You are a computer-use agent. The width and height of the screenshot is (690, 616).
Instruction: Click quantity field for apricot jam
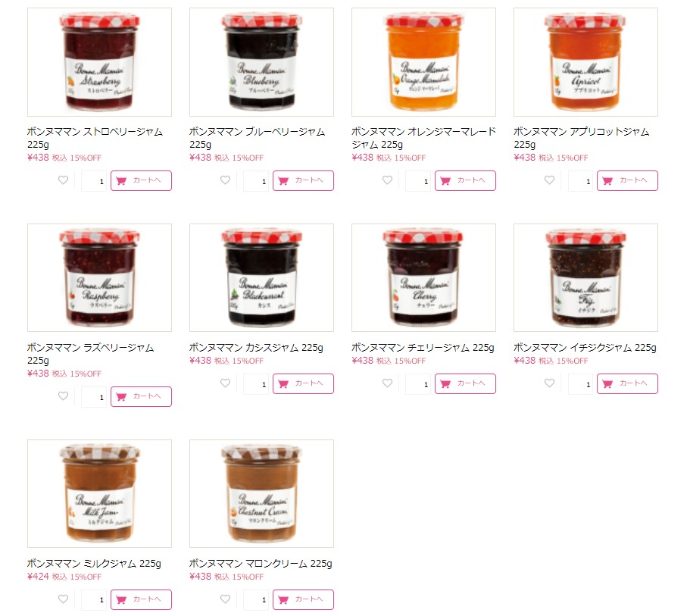580,181
